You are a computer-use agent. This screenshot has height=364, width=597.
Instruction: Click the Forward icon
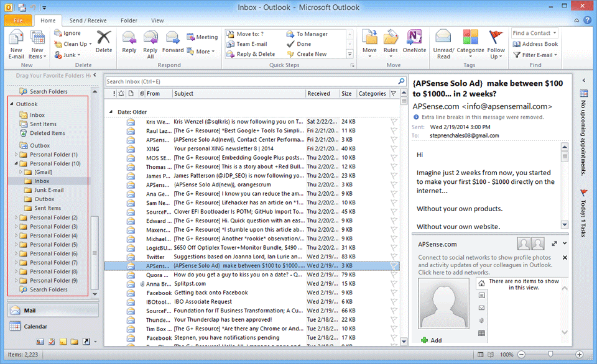click(172, 38)
